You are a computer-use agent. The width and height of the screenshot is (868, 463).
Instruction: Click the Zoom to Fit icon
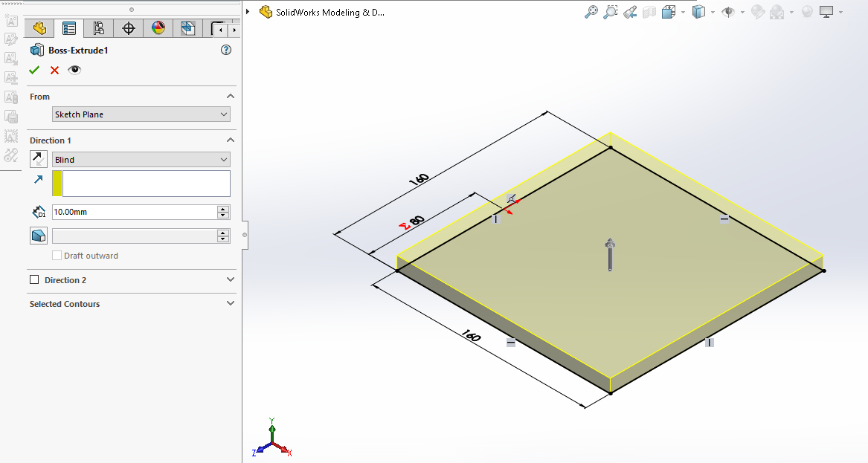(591, 12)
